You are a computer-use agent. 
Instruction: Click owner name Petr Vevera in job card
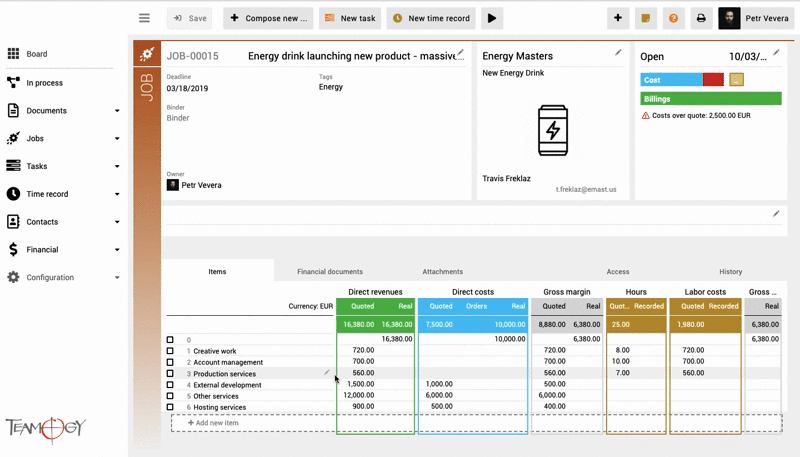(202, 185)
